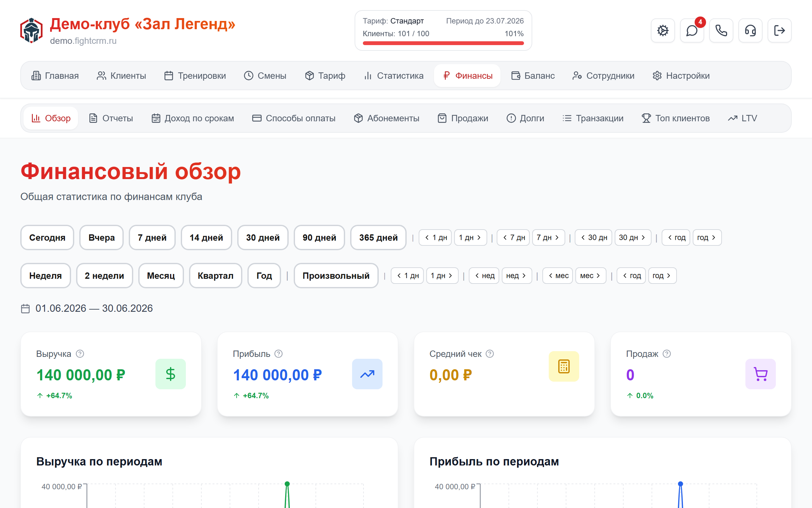This screenshot has width=812, height=508.
Task: Open the Клиенты section
Action: [121, 76]
